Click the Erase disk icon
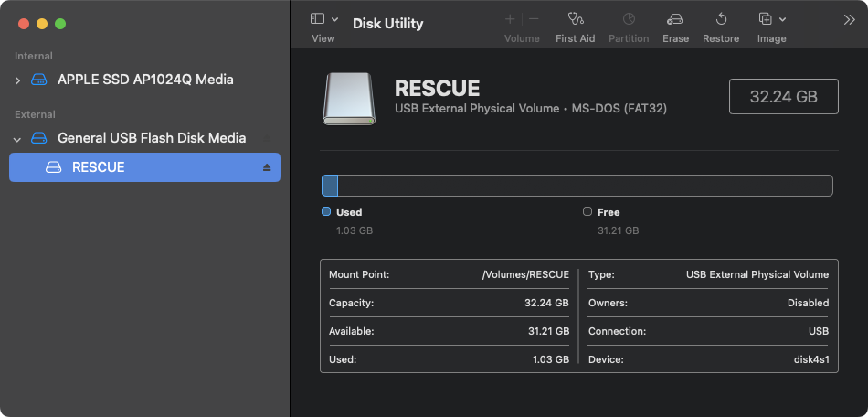Screen dimensions: 868x417 675,19
